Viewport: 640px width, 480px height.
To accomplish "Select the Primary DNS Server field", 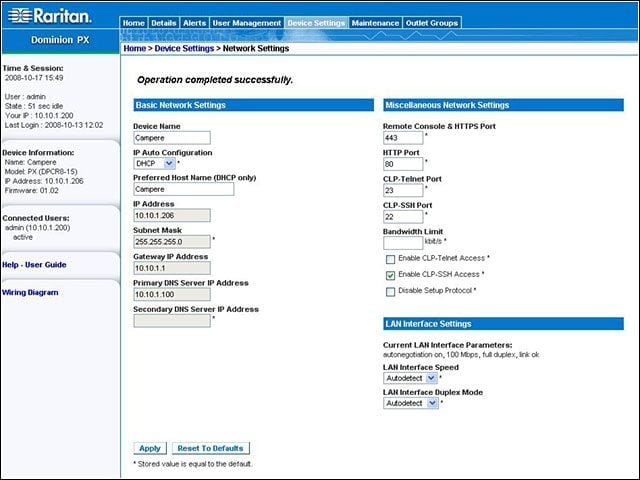I will 172,294.
